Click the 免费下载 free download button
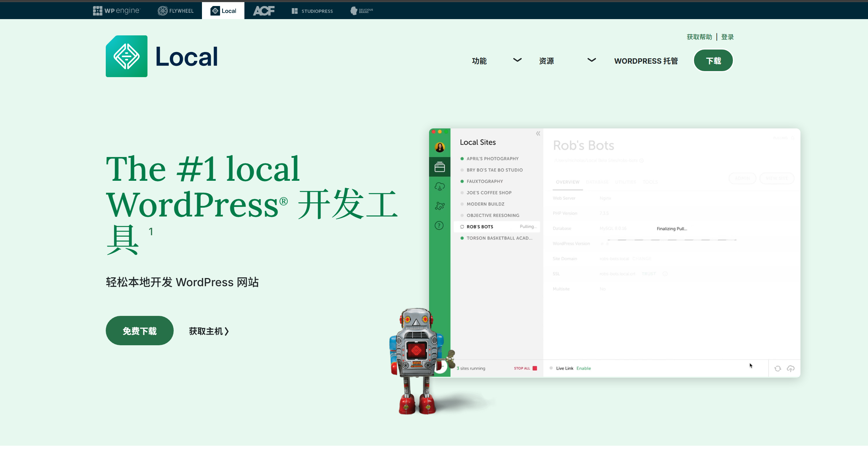This screenshot has width=868, height=468. tap(140, 331)
